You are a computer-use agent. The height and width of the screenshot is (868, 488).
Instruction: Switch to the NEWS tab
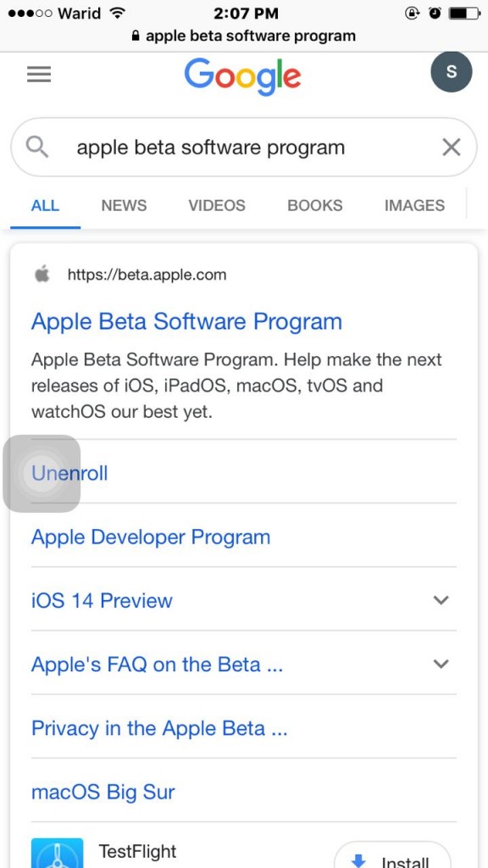(124, 205)
